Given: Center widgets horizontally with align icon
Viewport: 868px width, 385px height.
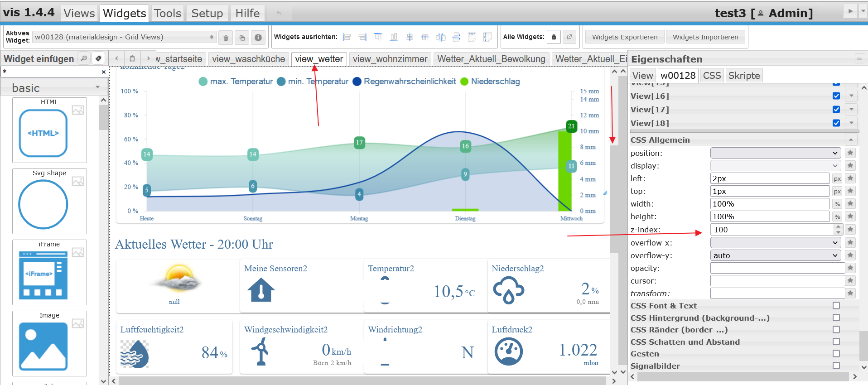Looking at the screenshot, I should tap(425, 37).
